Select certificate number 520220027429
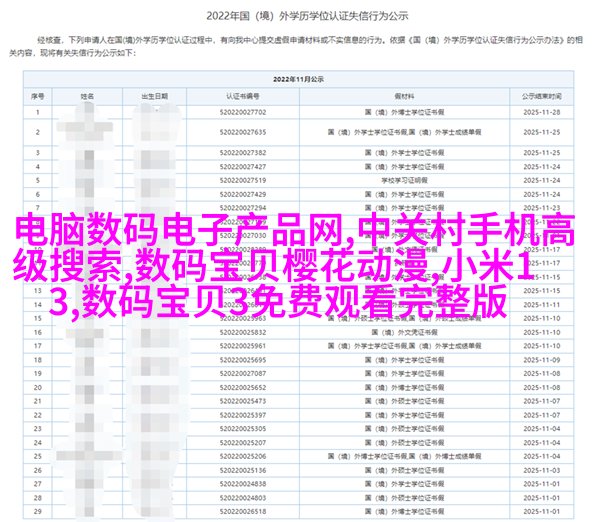The height and width of the screenshot is (522, 600). [243, 194]
